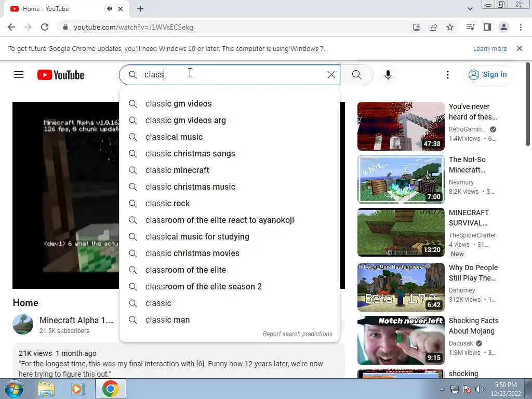This screenshot has width=532, height=399.
Task: Open the 6:42 Beta 1.7.3 thumbnail
Action: (x=401, y=287)
